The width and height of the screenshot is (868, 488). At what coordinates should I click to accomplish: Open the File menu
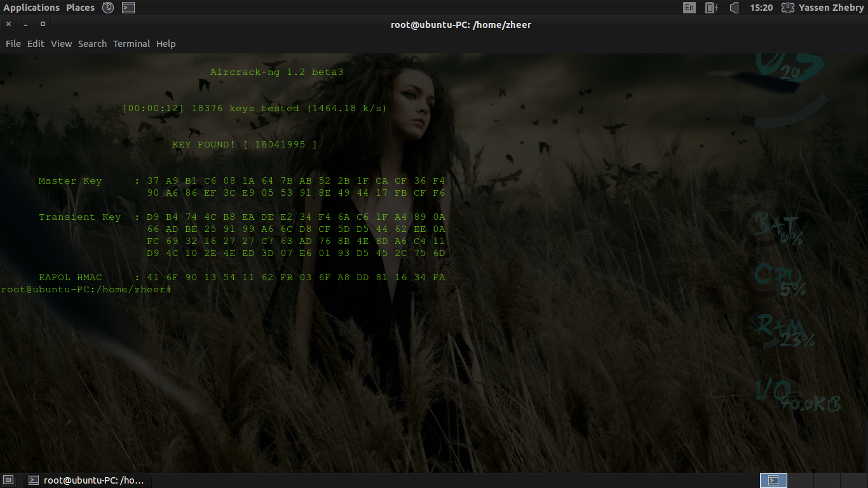click(13, 44)
